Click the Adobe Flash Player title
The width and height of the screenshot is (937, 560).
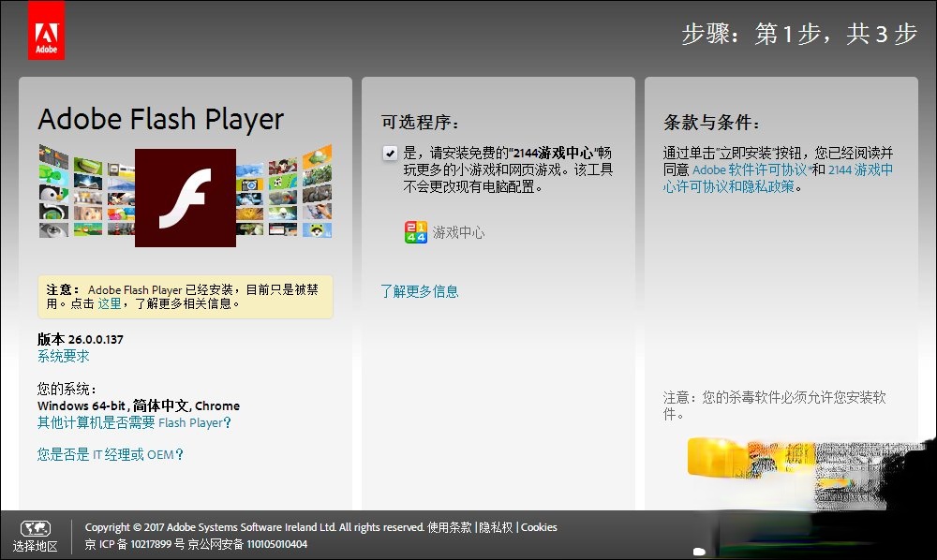[161, 119]
